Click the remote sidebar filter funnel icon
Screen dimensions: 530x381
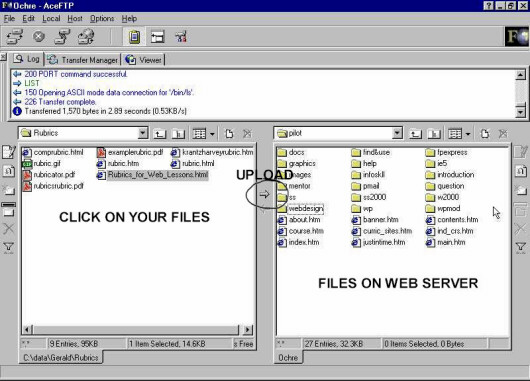[x=521, y=248]
